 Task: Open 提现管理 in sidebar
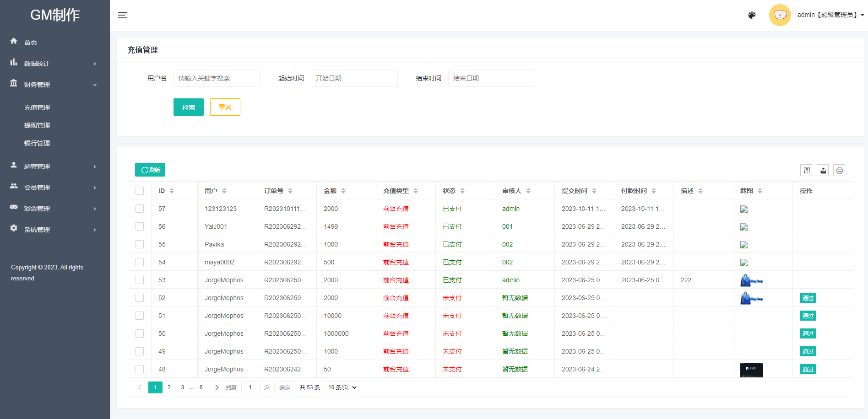coord(37,125)
